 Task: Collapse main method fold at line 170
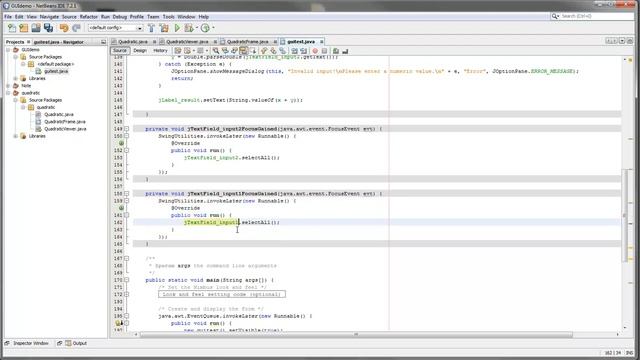click(x=127, y=280)
